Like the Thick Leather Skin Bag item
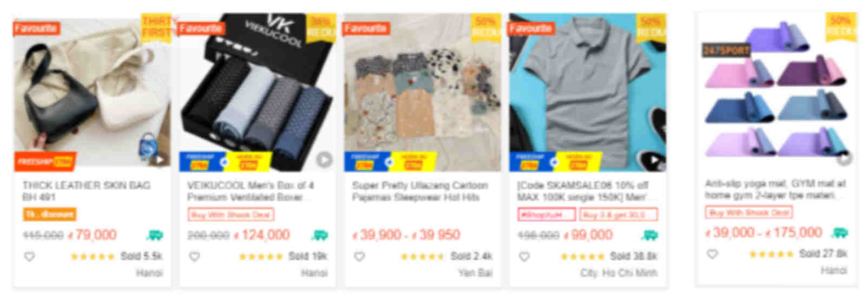This screenshot has width=868, height=296. click(x=29, y=256)
